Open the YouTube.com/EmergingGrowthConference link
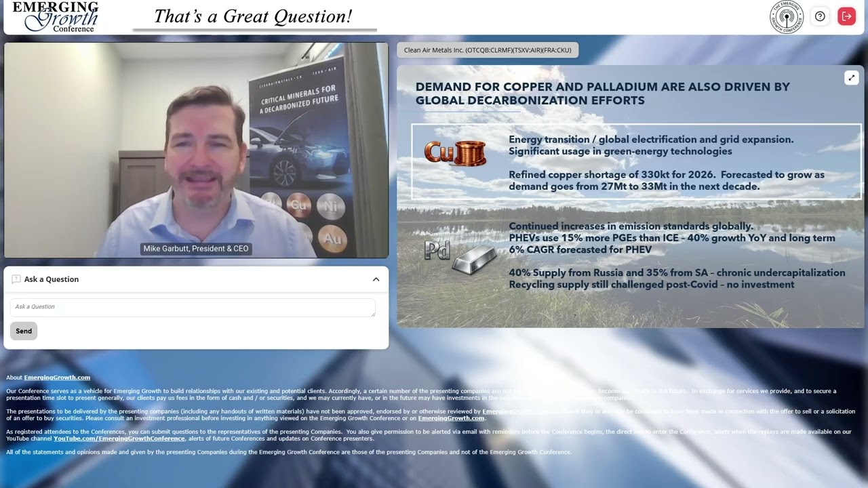The image size is (868, 488). point(119,439)
